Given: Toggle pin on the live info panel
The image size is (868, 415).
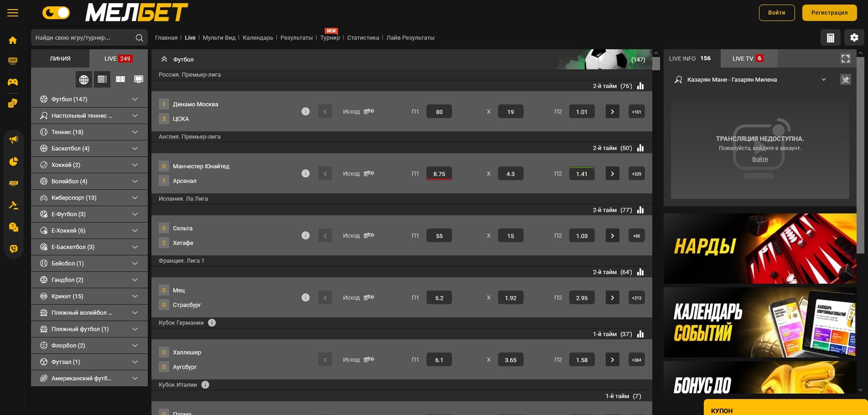Looking at the screenshot, I should coord(845,80).
